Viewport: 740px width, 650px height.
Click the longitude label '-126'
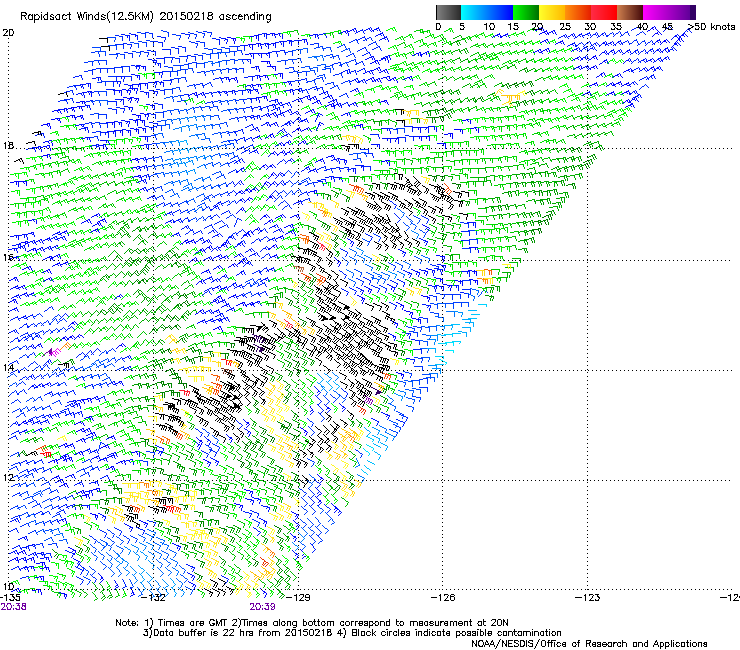pos(443,598)
